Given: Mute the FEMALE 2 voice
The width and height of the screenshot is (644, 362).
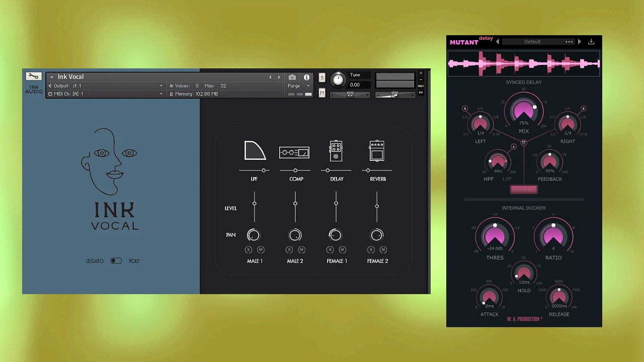Looking at the screenshot, I should click(383, 250).
